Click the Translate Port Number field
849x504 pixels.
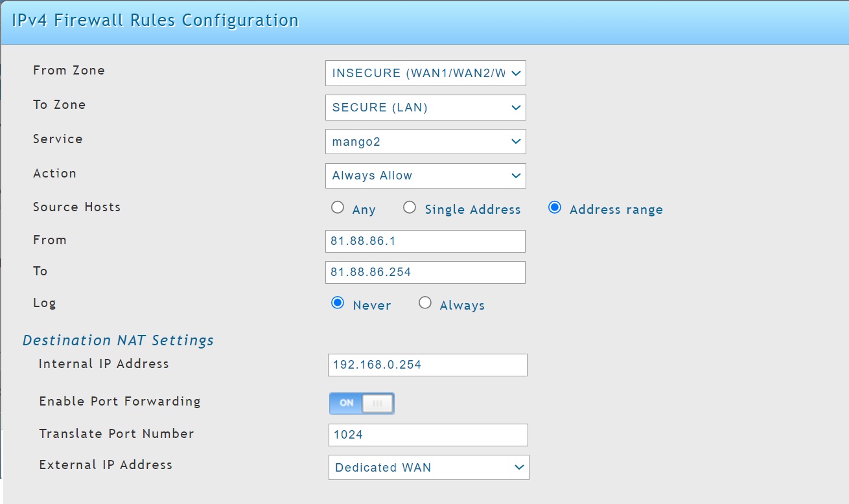[x=428, y=435]
